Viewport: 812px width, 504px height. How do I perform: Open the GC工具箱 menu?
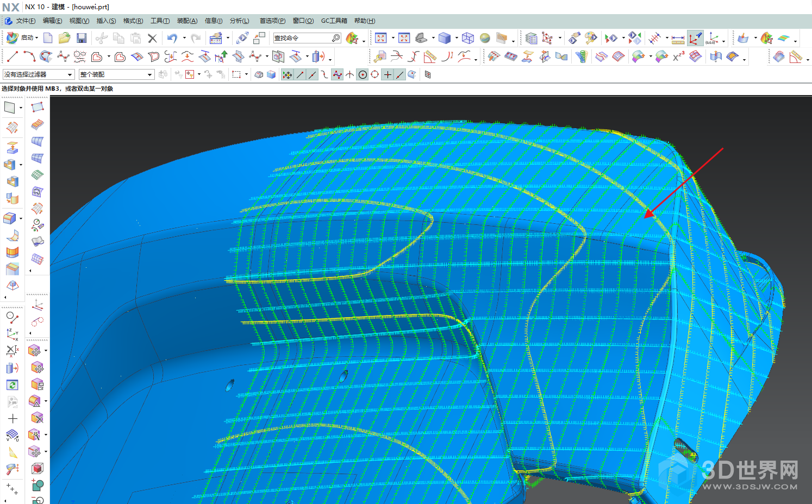(334, 21)
